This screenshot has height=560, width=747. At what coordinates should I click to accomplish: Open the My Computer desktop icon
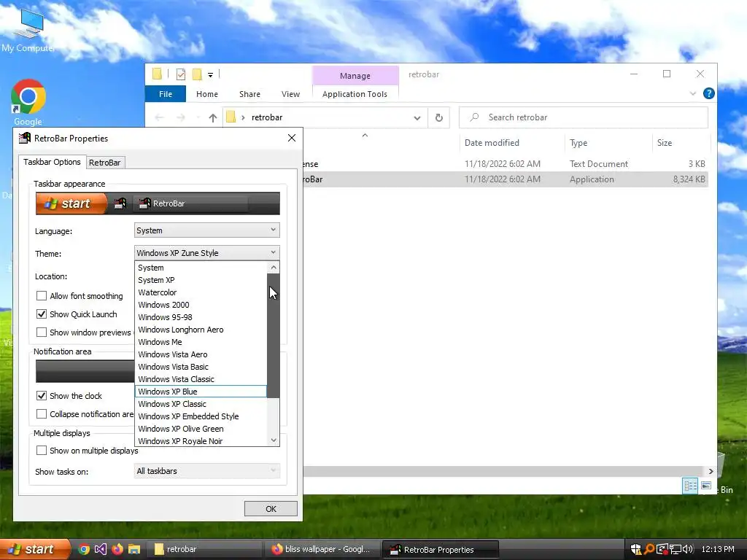pyautogui.click(x=28, y=29)
